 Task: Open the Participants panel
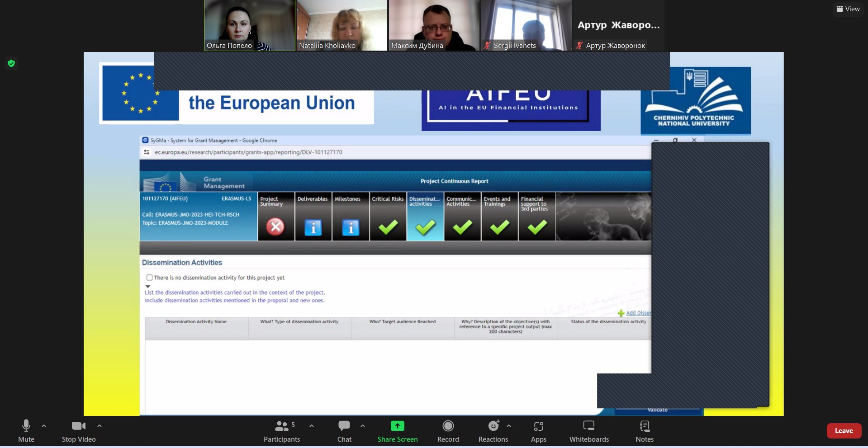coord(281,430)
